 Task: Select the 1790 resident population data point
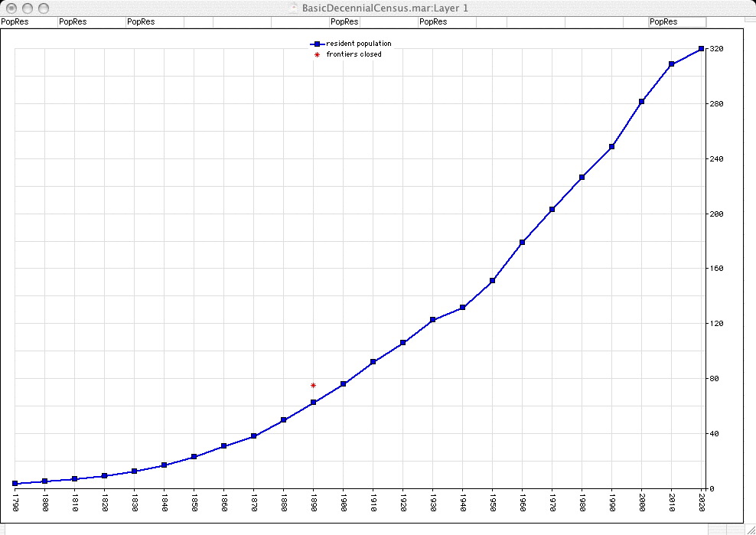click(15, 484)
